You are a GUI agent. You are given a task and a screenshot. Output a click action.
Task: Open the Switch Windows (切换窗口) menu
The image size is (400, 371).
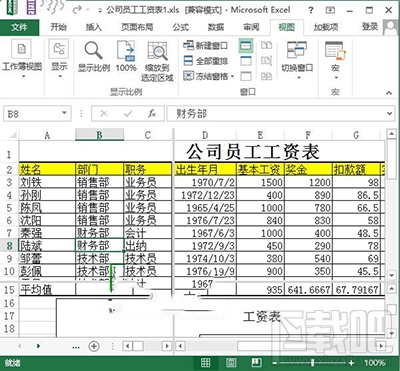point(297,59)
